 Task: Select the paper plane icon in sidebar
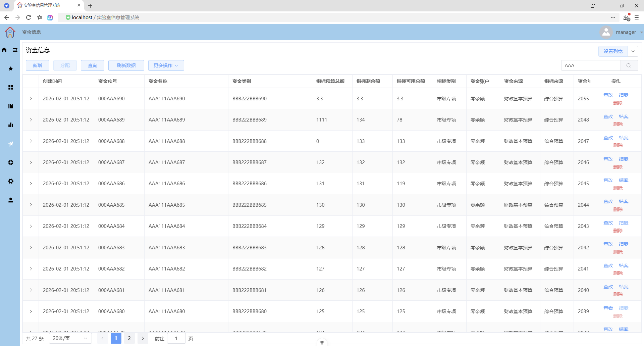pyautogui.click(x=11, y=144)
